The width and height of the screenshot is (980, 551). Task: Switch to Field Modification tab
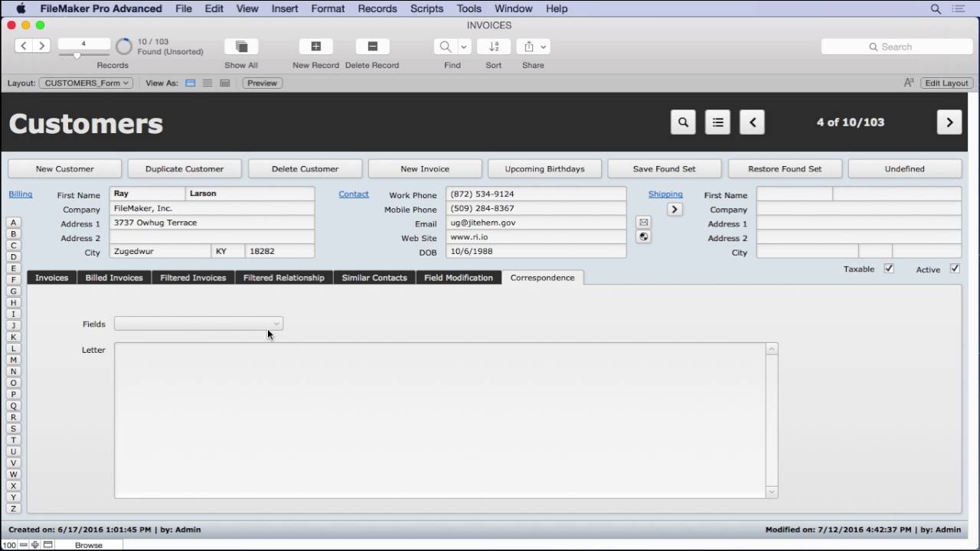[459, 278]
